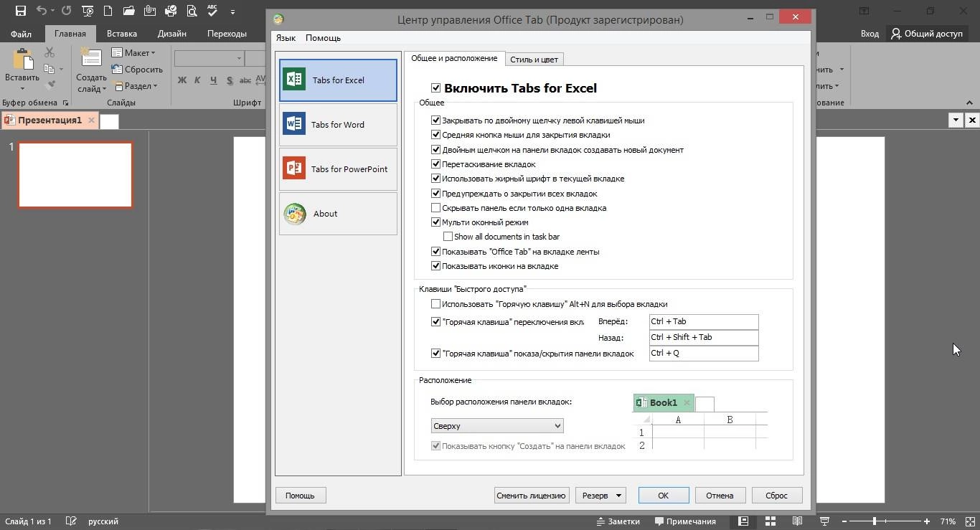This screenshot has height=530, width=980.
Task: Open the Язык menu
Action: click(x=286, y=38)
